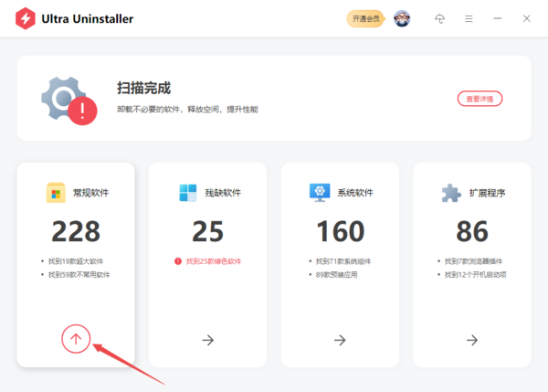Image resolution: width=548 pixels, height=392 pixels.
Task: Select the 系统软件 card title
Action: tap(356, 194)
